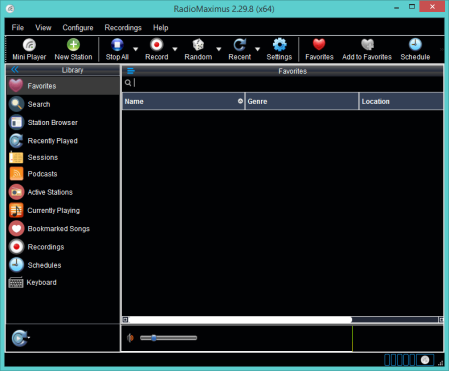449x371 pixels.
Task: Add a New Station
Action: pyautogui.click(x=73, y=49)
